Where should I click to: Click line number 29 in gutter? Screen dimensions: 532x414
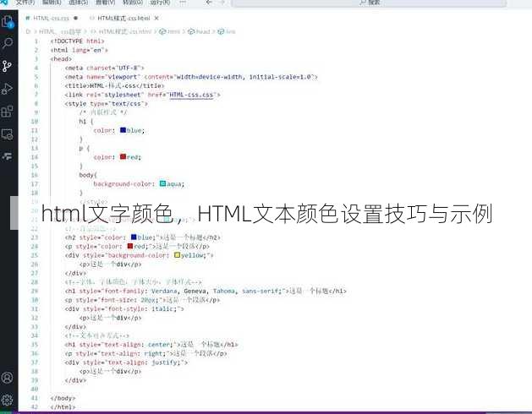point(35,291)
